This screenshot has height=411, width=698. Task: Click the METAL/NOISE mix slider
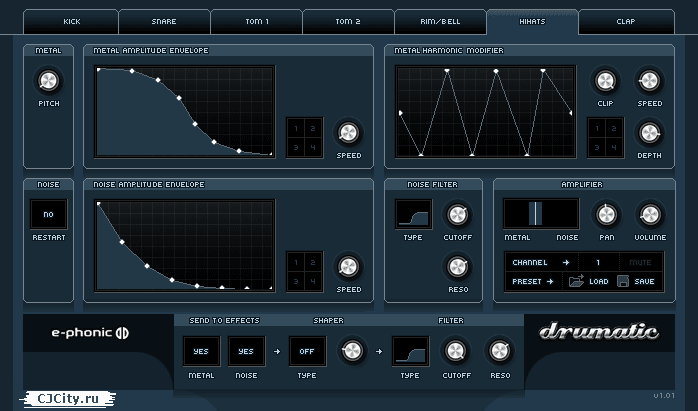coord(541,214)
